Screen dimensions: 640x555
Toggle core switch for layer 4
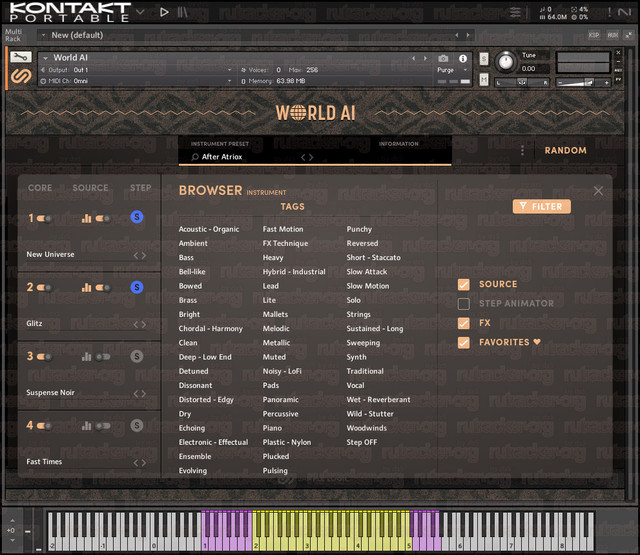44,426
